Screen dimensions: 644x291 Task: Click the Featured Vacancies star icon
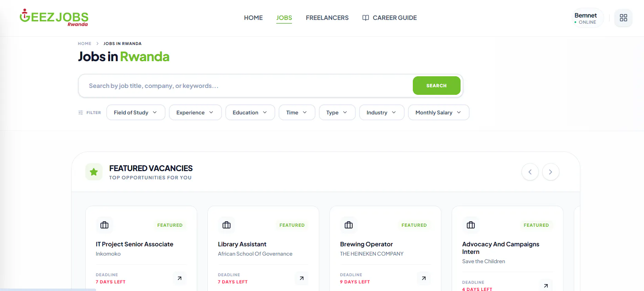click(94, 172)
